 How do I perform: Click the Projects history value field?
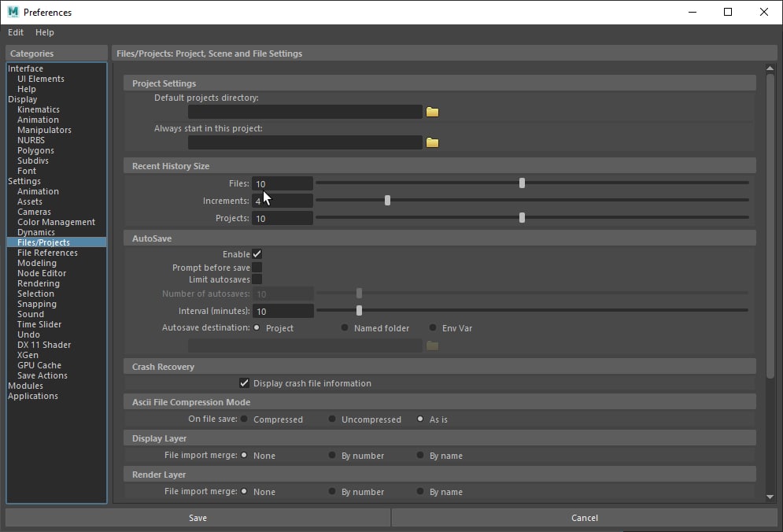click(283, 218)
